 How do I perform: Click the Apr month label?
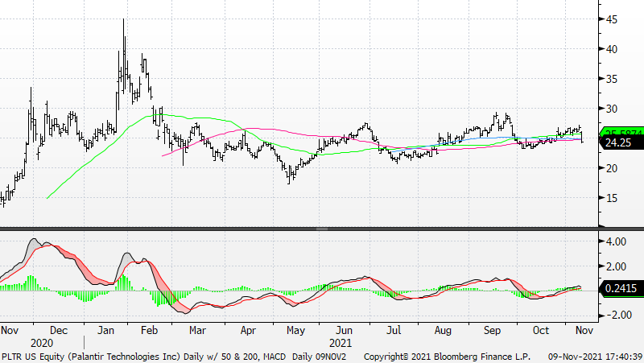click(248, 331)
